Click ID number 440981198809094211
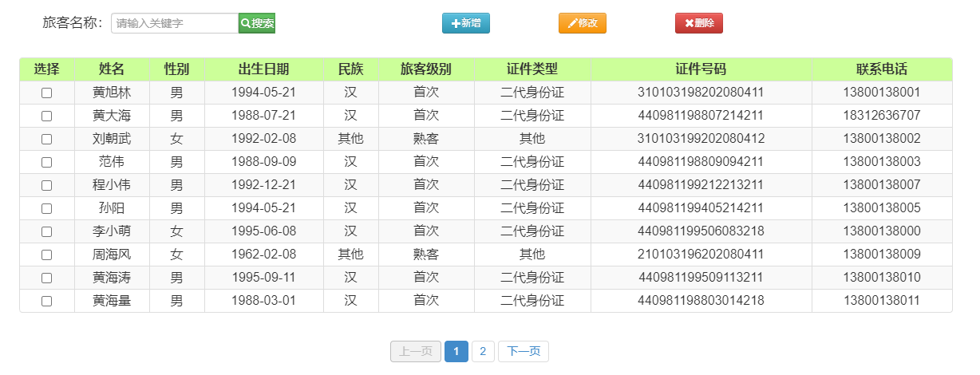The image size is (980, 375). [701, 162]
